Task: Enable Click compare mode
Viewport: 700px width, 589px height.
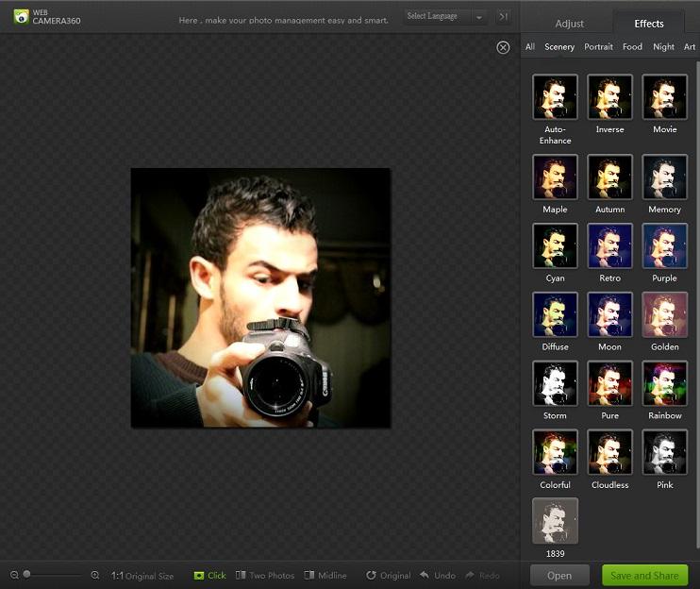Action: [209, 575]
